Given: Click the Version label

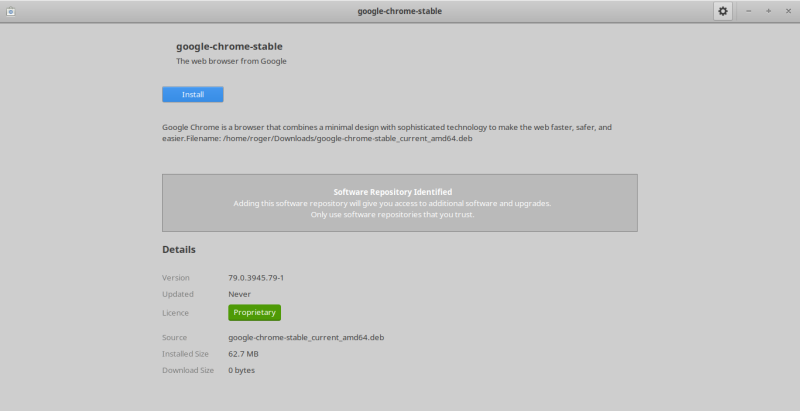Looking at the screenshot, I should [176, 278].
